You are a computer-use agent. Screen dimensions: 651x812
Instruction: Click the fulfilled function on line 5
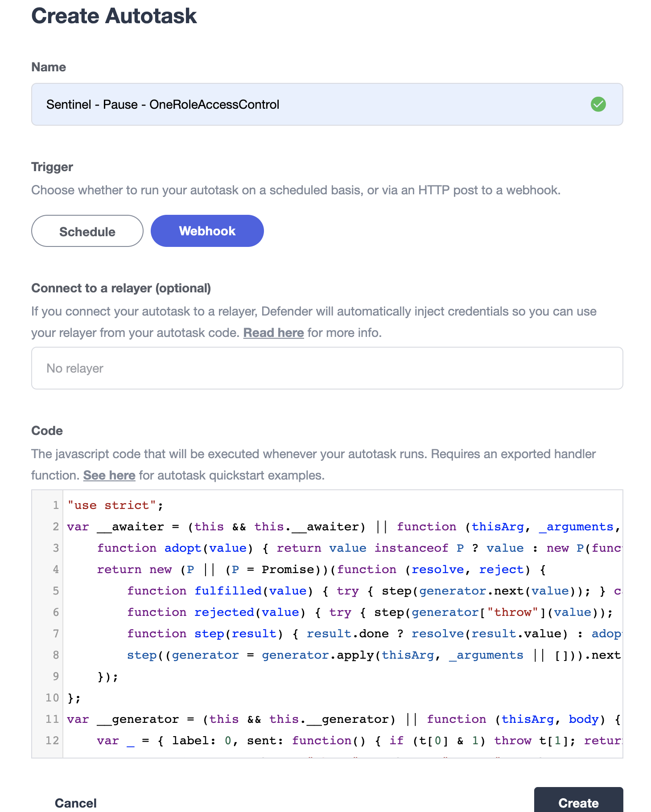pyautogui.click(x=228, y=591)
